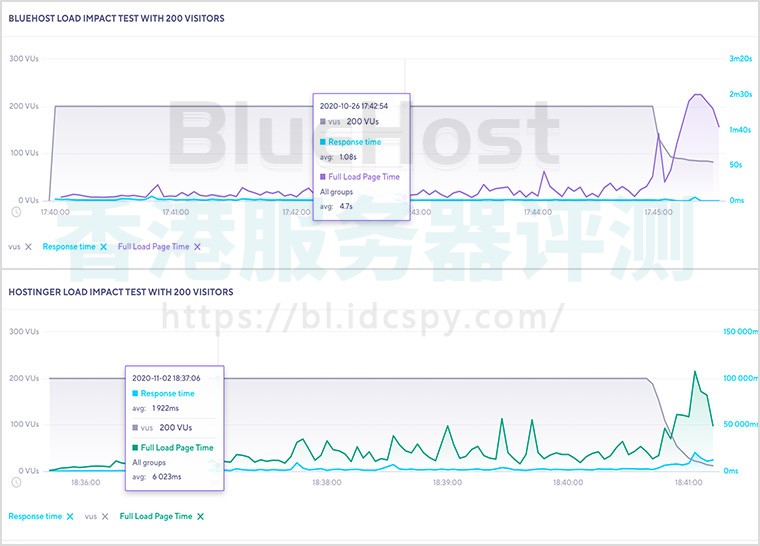Click the 2020-10-26 17:42:54 tooltip timestamp
This screenshot has height=546, width=760.
(354, 105)
